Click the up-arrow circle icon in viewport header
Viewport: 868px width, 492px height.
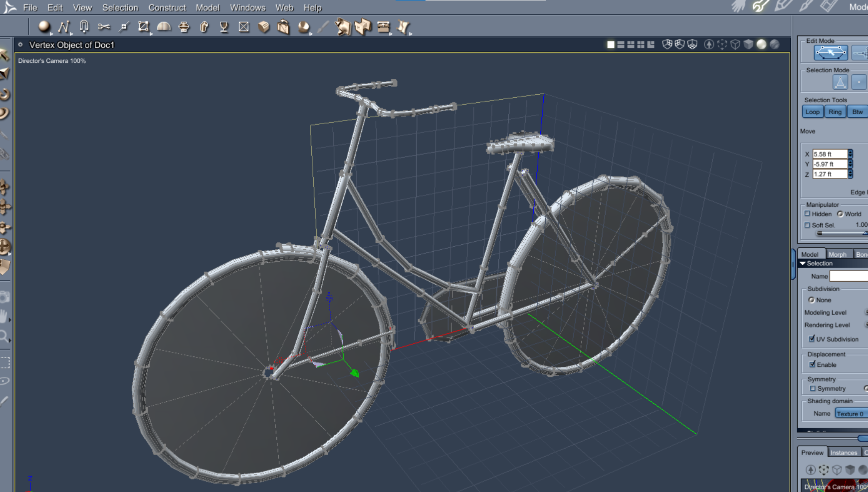click(709, 44)
